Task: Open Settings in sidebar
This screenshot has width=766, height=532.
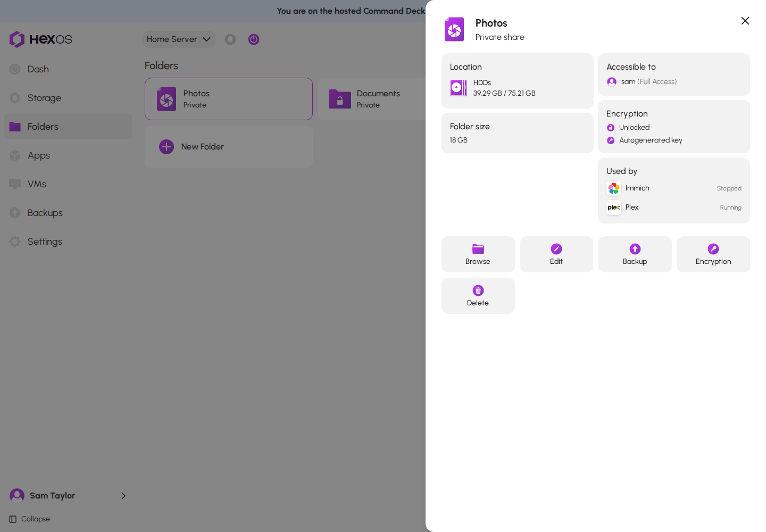Action: click(x=68, y=242)
